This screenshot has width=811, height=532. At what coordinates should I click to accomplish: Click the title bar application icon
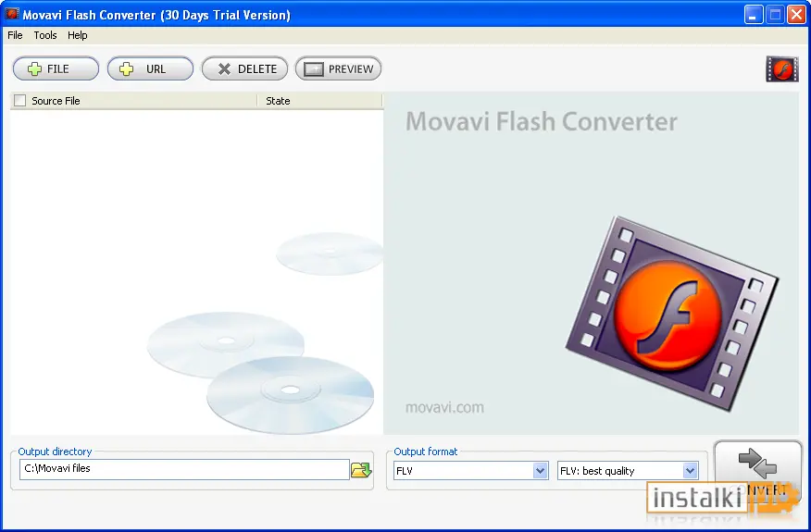tap(11, 14)
